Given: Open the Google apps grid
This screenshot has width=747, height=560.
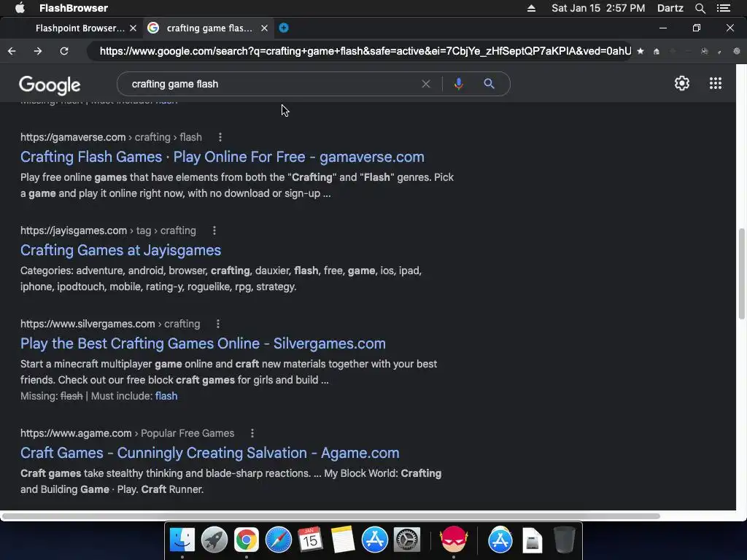Looking at the screenshot, I should click(x=716, y=83).
